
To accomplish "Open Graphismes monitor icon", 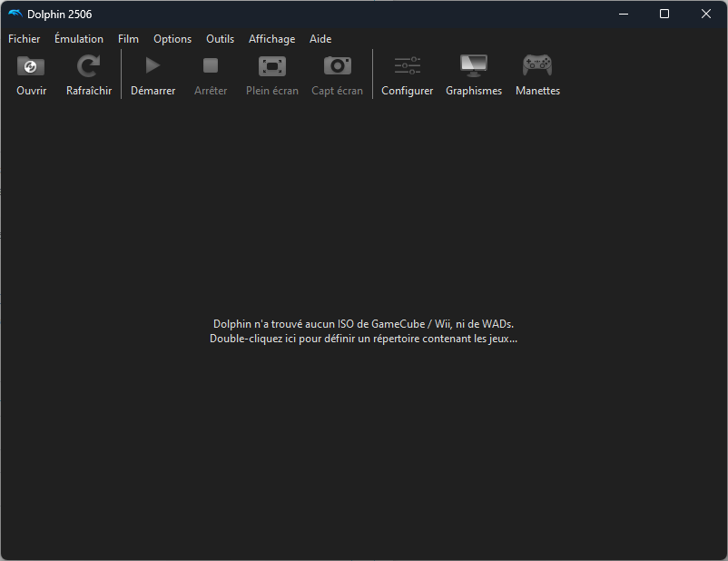I will pyautogui.click(x=473, y=66).
